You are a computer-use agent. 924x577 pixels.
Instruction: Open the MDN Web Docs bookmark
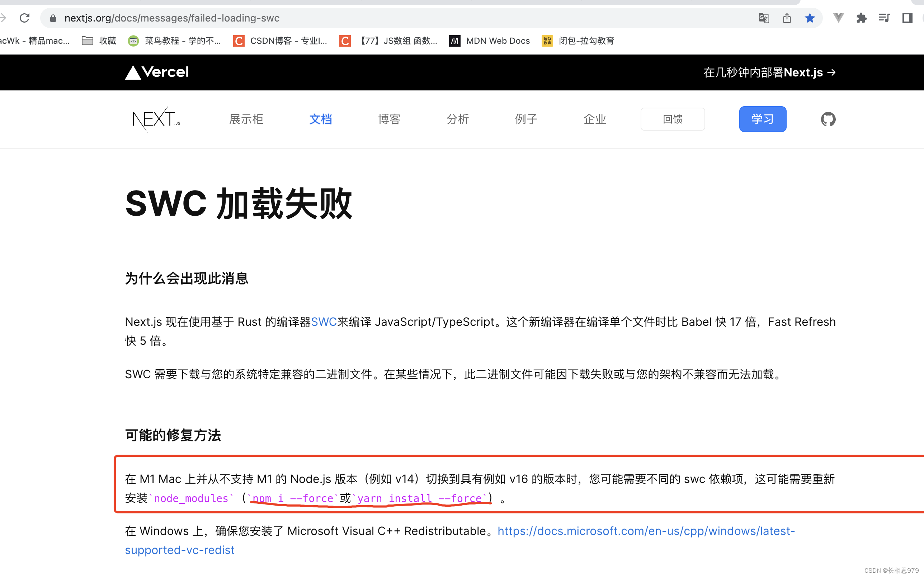click(x=489, y=41)
